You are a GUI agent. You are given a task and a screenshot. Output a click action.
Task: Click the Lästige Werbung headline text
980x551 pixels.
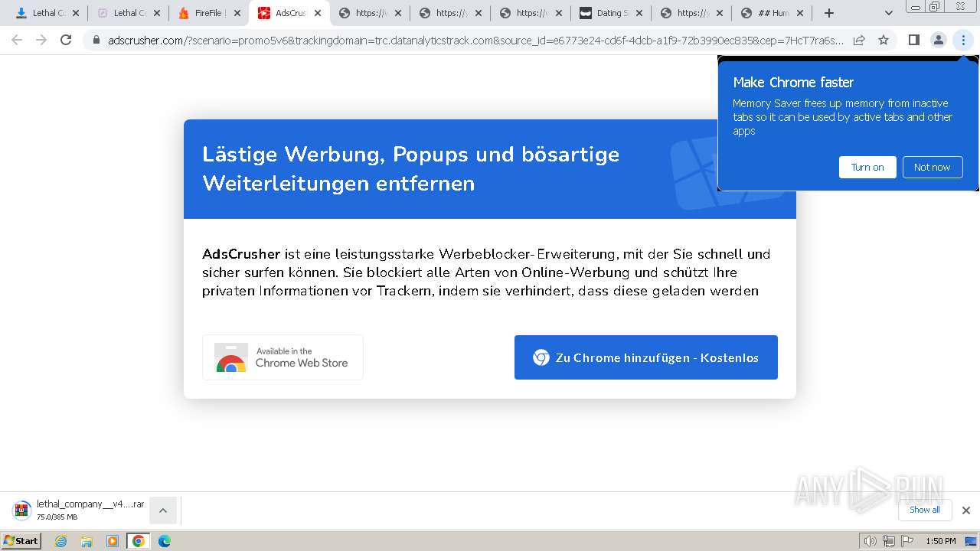[x=410, y=168]
